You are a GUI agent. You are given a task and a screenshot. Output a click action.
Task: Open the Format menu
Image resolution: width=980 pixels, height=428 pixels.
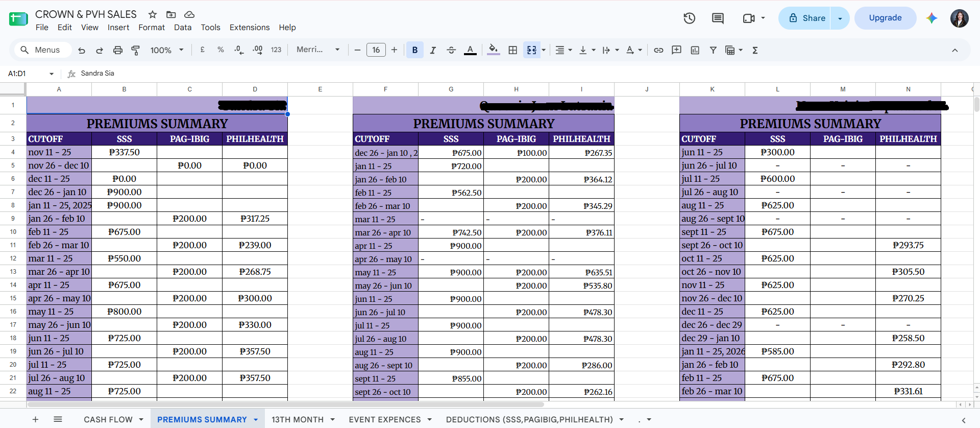pos(152,28)
